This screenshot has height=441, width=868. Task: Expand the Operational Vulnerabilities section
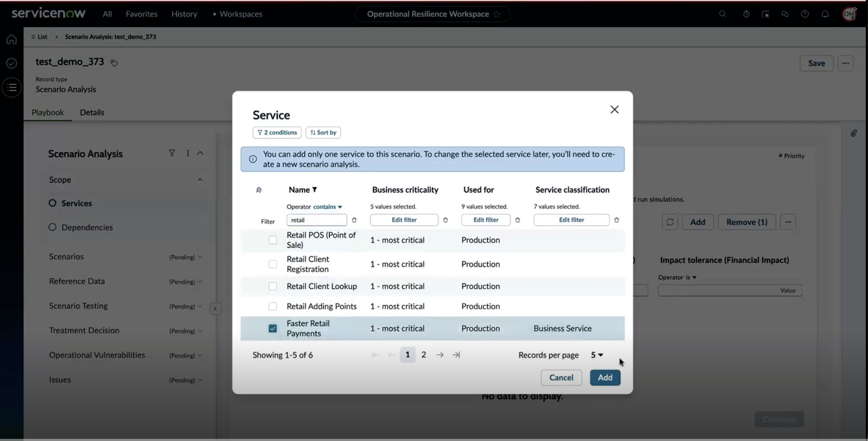click(200, 355)
